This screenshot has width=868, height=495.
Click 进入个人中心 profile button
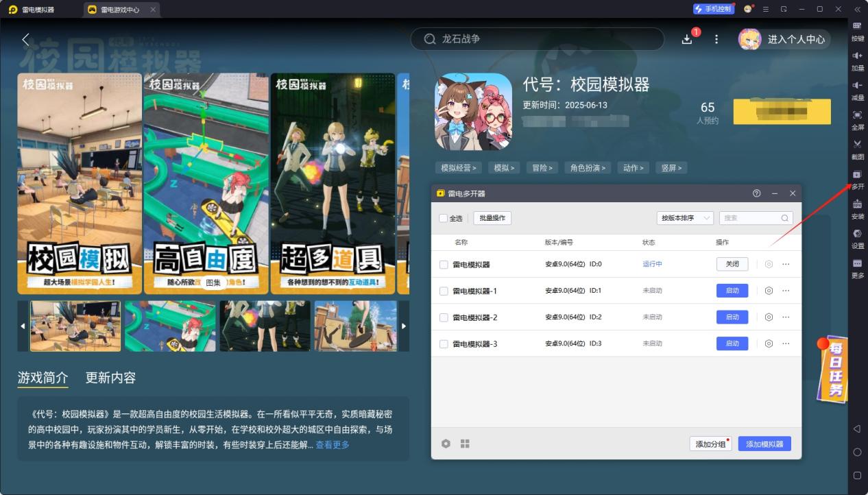(784, 39)
